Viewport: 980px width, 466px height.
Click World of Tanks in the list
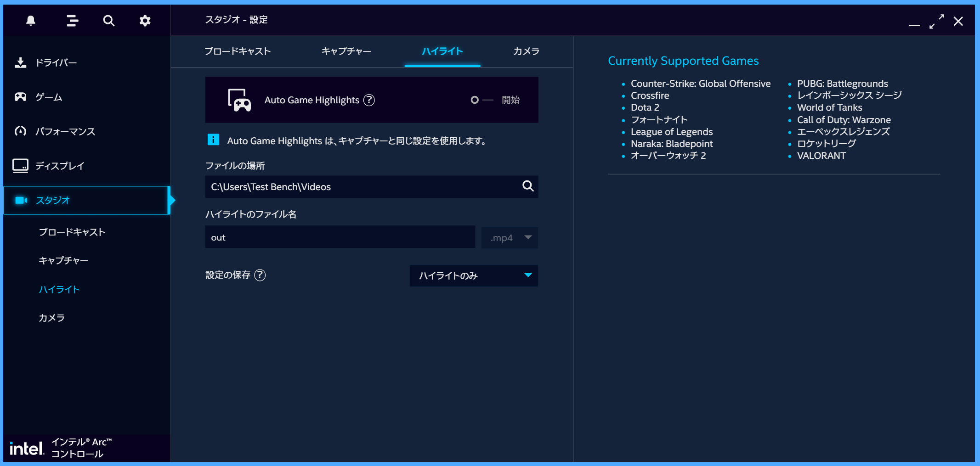pyautogui.click(x=830, y=107)
